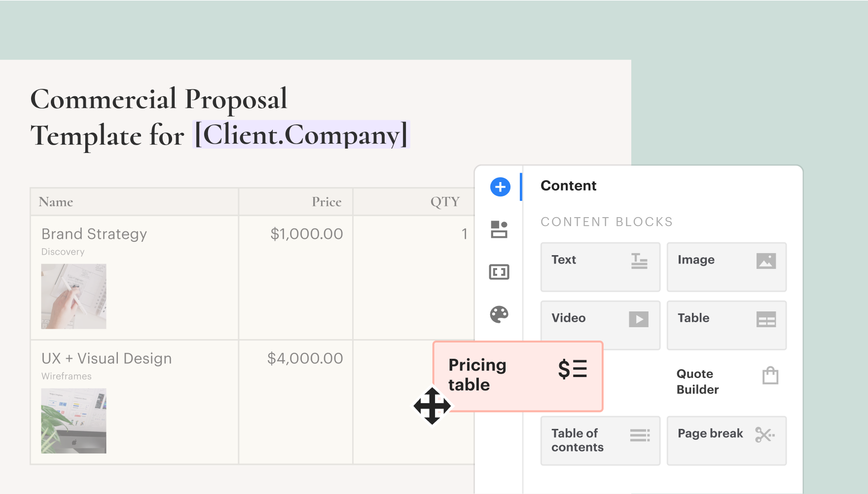
Task: Select the QTY column header
Action: 445,201
